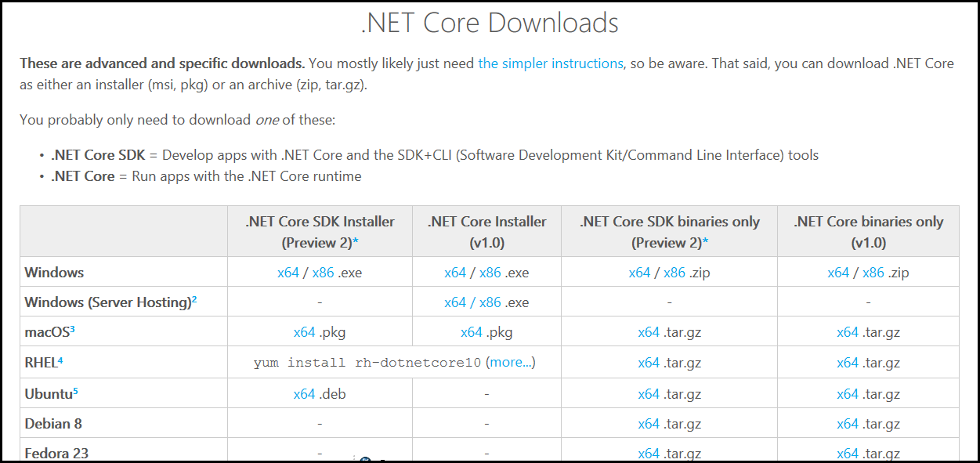Image resolution: width=980 pixels, height=463 pixels.
Task: Click asterisk footnote beside SDK binaries only header
Action: (x=705, y=243)
